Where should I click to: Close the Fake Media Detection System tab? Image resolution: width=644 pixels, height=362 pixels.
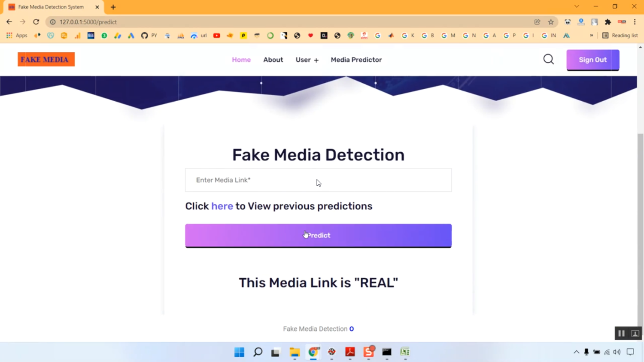pos(97,7)
